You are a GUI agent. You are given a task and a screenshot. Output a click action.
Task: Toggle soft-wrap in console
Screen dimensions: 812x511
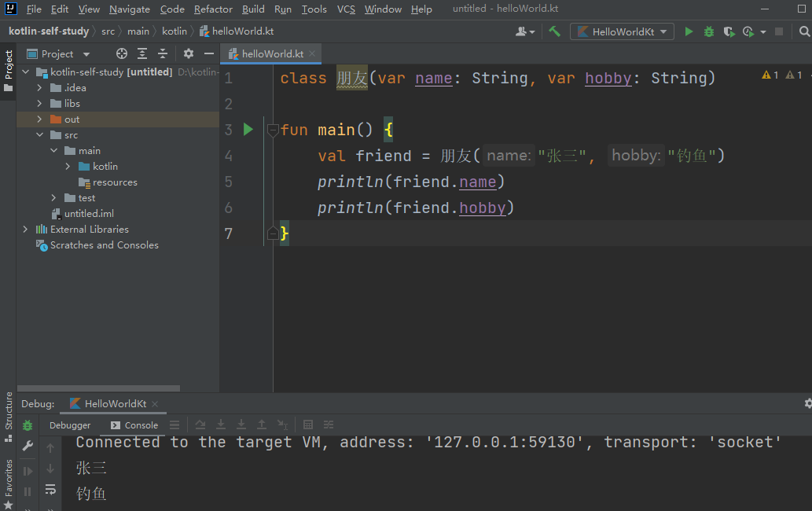(x=50, y=489)
